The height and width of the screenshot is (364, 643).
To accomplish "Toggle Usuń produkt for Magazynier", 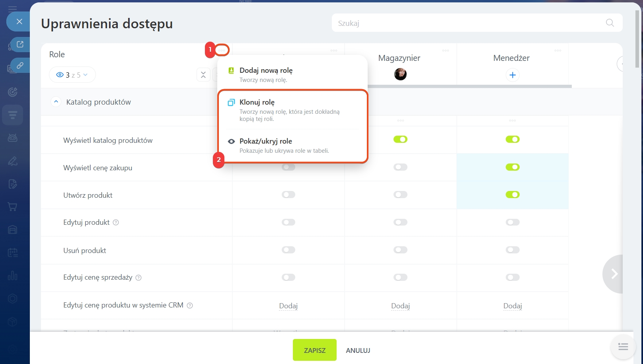I will click(400, 250).
